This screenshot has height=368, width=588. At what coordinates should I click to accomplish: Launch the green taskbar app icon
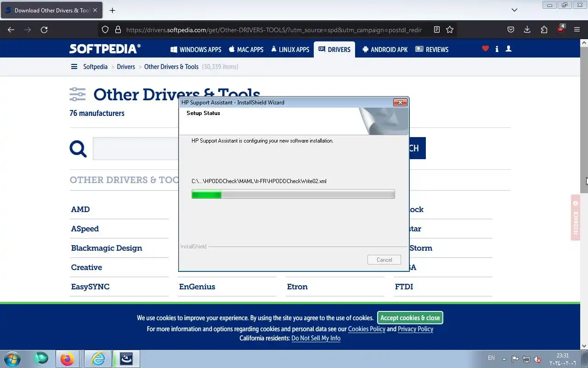click(x=41, y=358)
